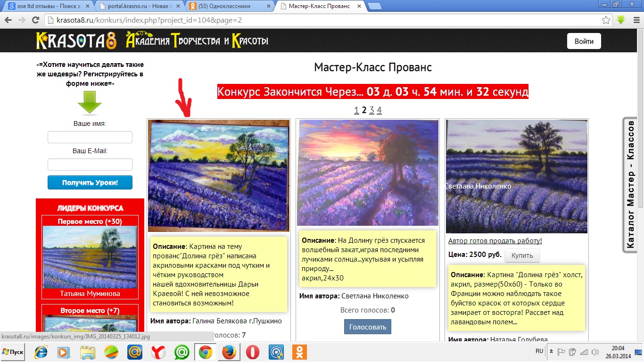
Task: Click the green-orange ball taskbar icon
Action: tap(111, 352)
